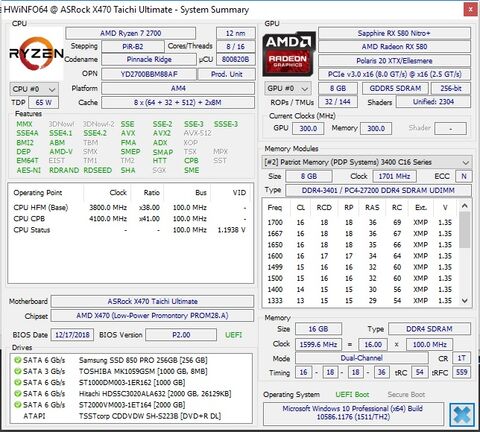This screenshot has height=432, width=480.
Task: Select the CPU Status row
Action: 130,230
